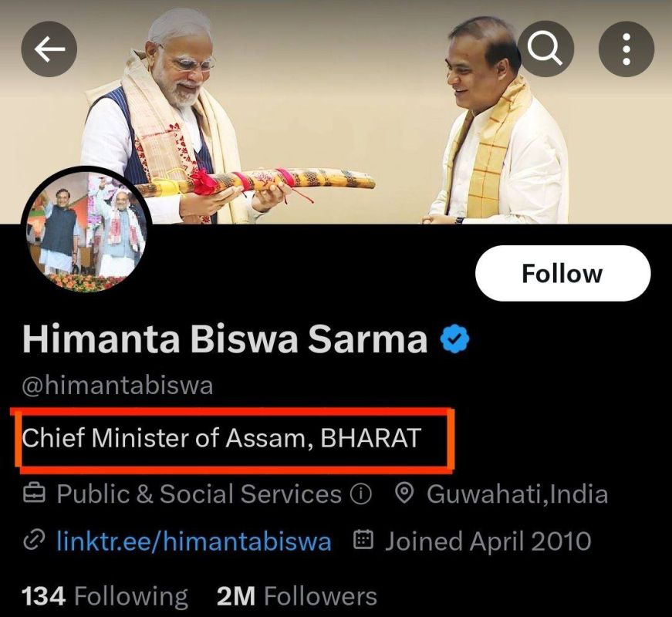
Task: Open the search magnifier icon
Action: [x=545, y=49]
